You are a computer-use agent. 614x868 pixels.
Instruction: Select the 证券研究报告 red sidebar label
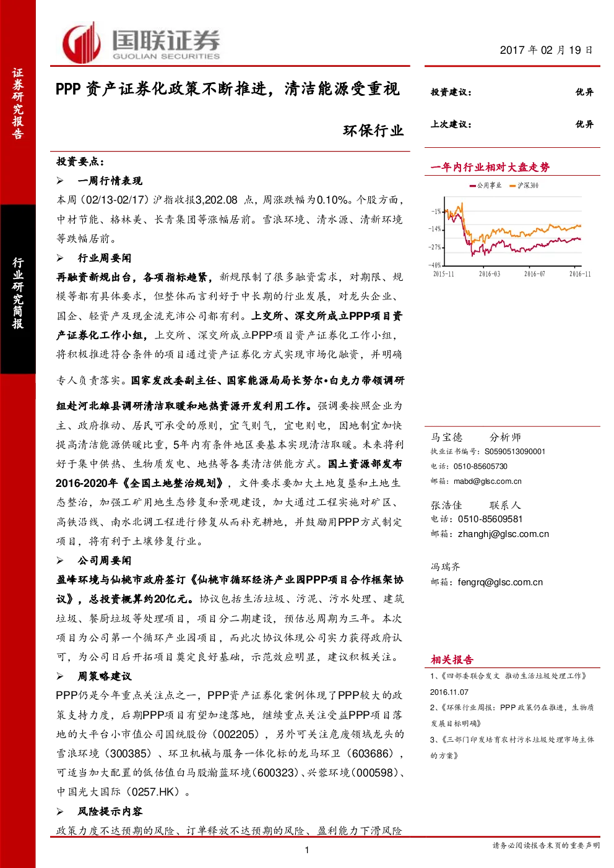coord(17,103)
